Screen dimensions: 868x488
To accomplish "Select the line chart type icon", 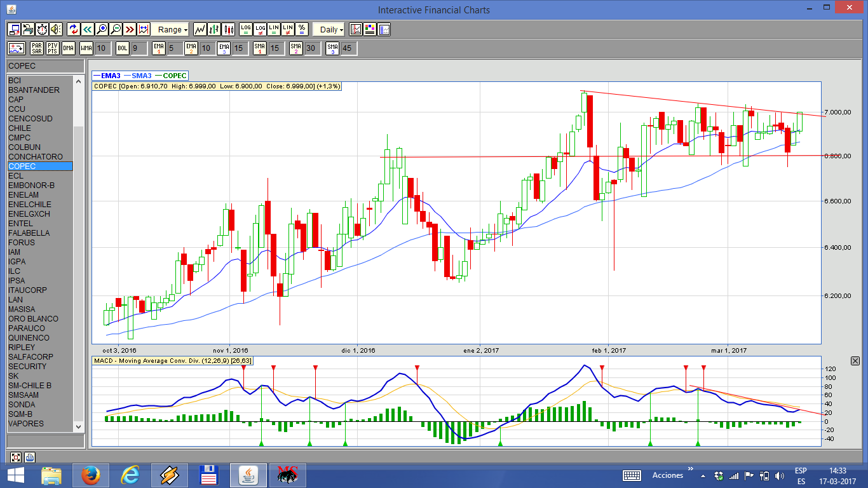I will click(200, 29).
